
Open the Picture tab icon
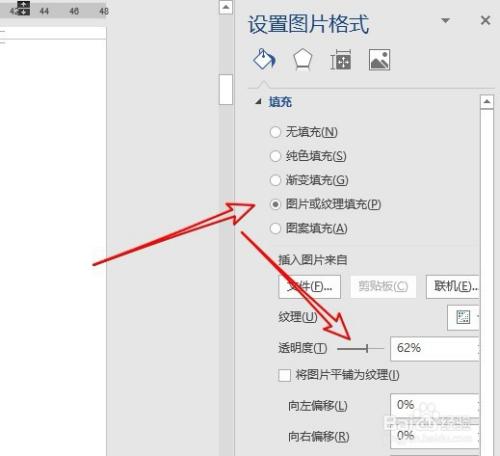(x=379, y=60)
